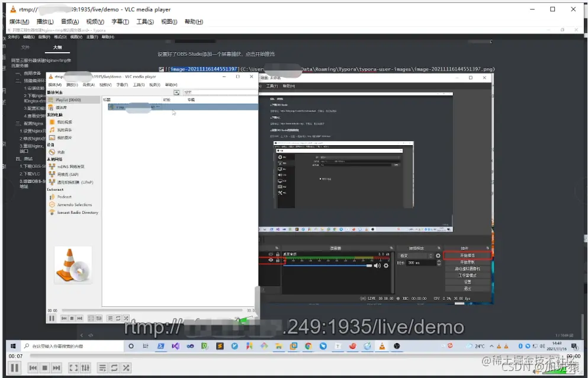Click the main VLC previous track button
Screen dimensions: 588x378
point(33,368)
